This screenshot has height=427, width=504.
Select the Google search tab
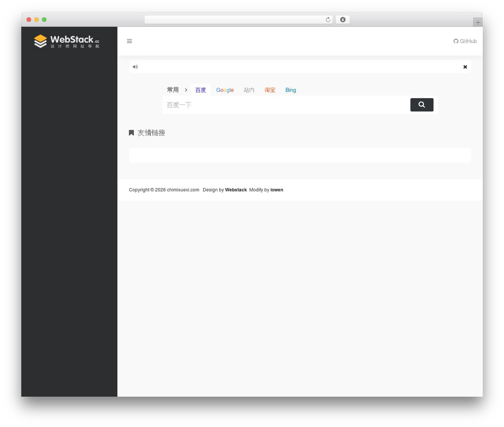[225, 90]
